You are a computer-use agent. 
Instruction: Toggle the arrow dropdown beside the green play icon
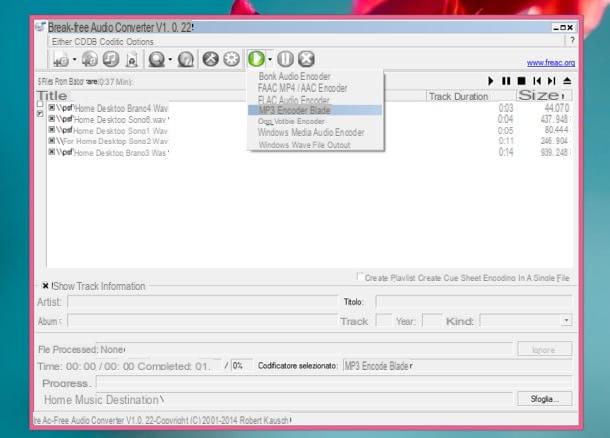270,60
